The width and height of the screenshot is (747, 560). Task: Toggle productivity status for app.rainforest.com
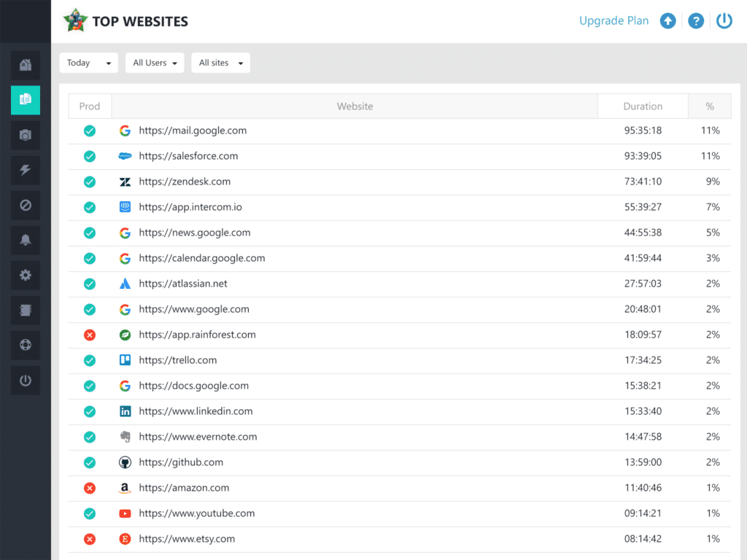pos(90,335)
